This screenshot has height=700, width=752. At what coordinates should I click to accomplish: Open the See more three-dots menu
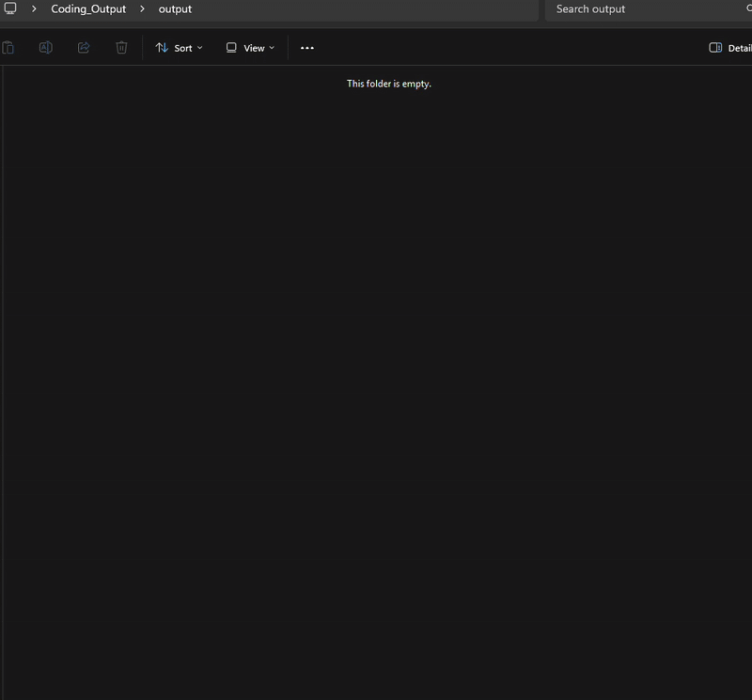pos(307,48)
